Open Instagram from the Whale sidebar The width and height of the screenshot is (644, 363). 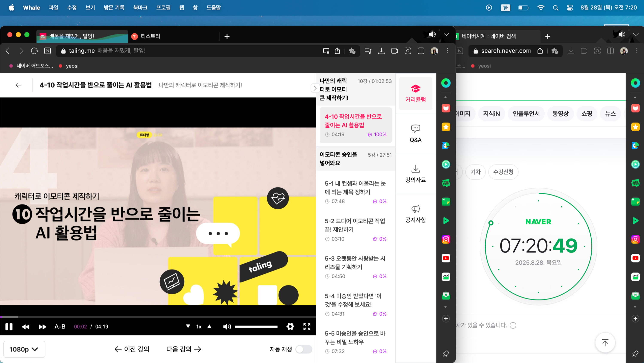[x=446, y=239]
